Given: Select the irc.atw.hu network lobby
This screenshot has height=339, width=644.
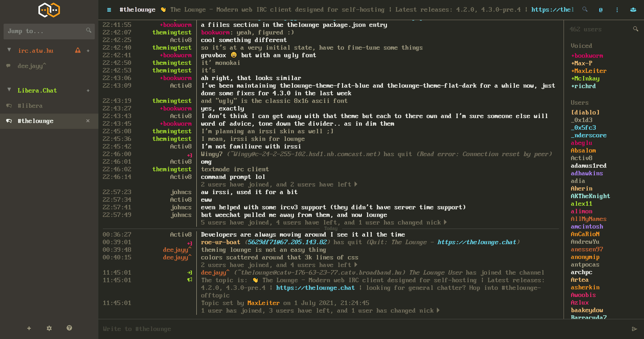Looking at the screenshot, I should pos(35,51).
